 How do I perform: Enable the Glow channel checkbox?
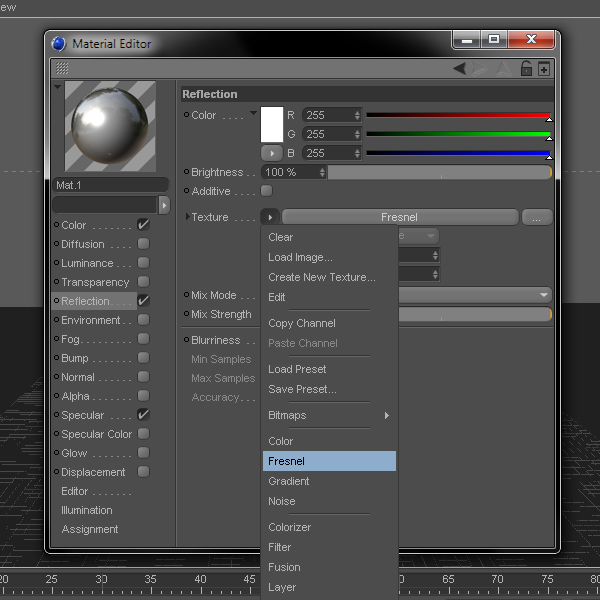tap(143, 453)
